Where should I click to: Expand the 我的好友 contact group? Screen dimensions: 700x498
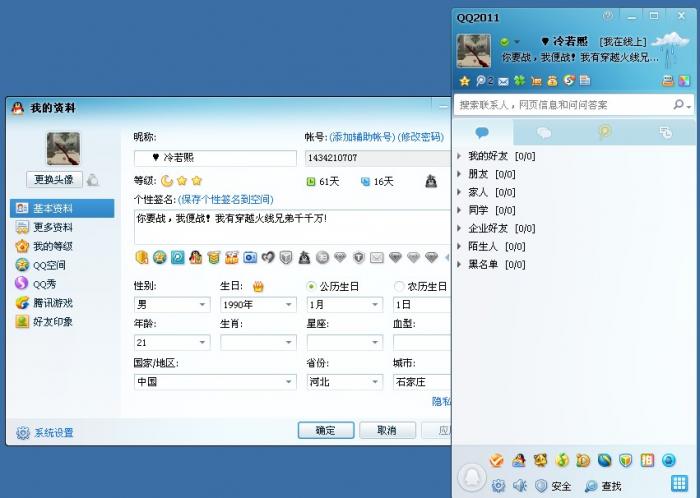point(459,156)
